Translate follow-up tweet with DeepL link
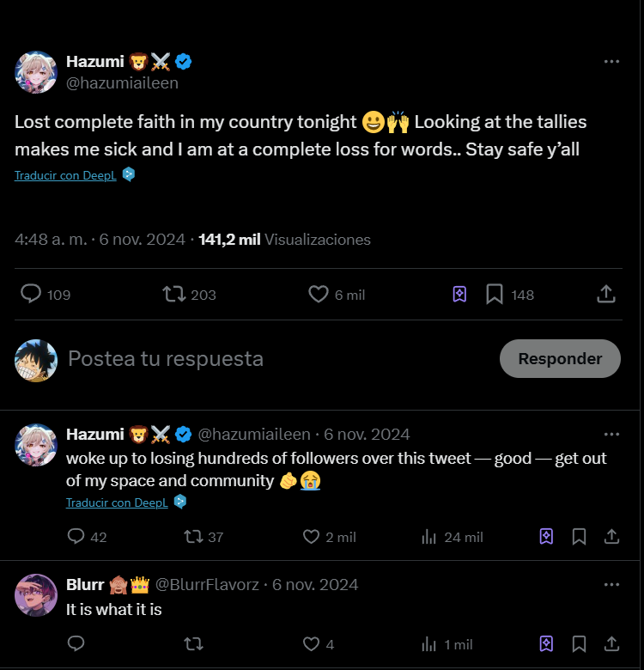Image resolution: width=644 pixels, height=670 pixels. 117,502
